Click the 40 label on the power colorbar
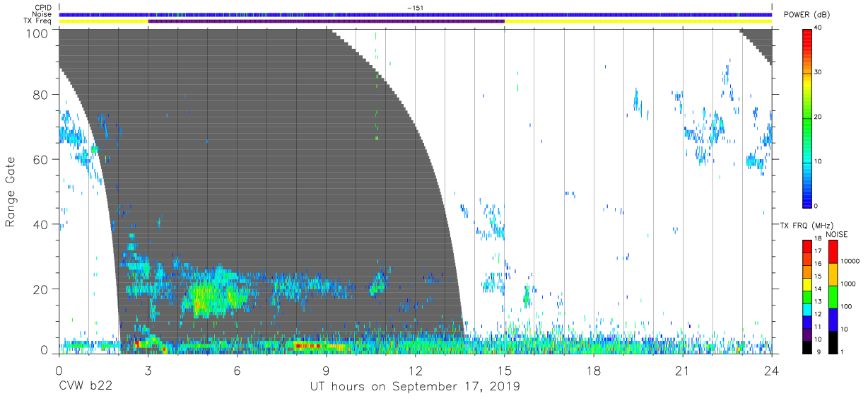Viewport: 868px width, 401px height. [x=818, y=28]
